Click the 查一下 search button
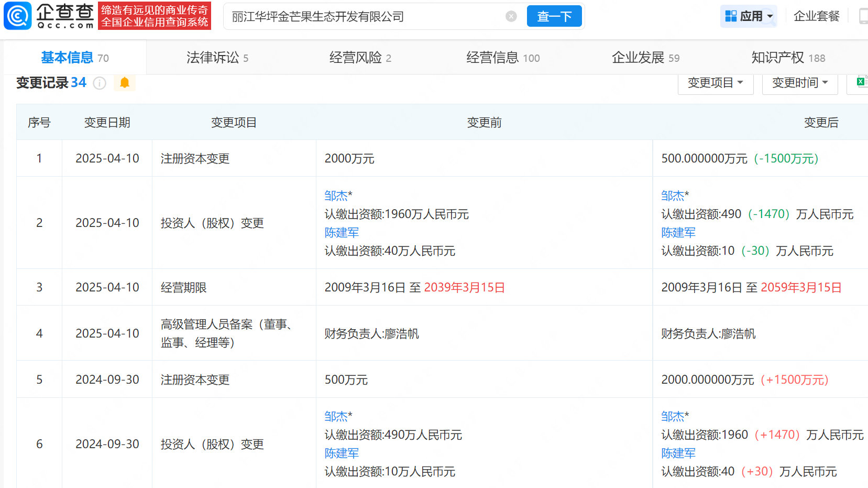The width and height of the screenshot is (868, 488). [x=554, y=16]
